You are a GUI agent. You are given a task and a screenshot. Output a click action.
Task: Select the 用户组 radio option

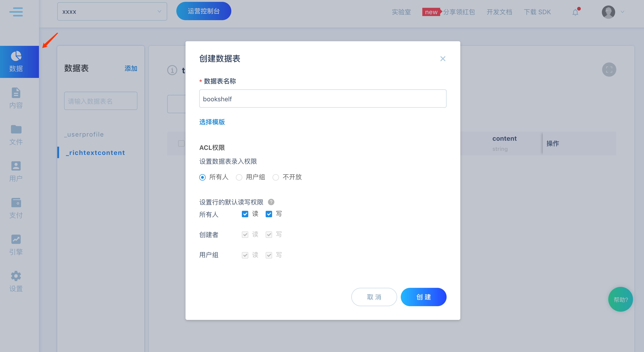pos(239,177)
